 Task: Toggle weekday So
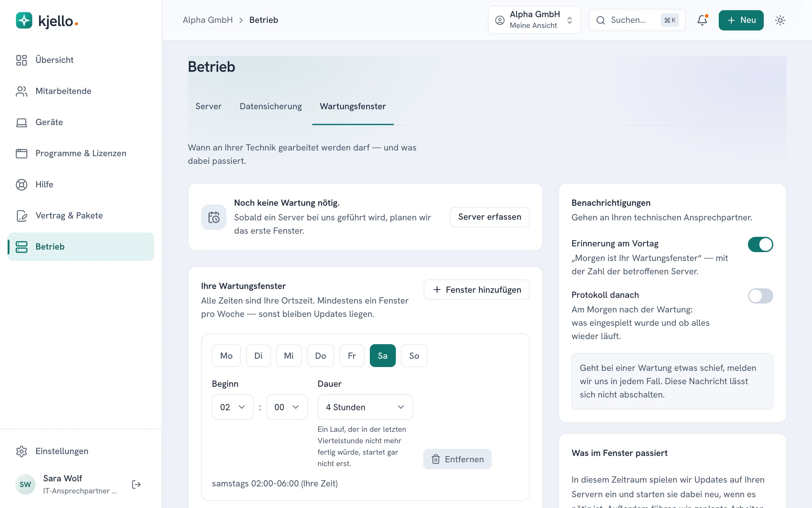[x=414, y=356]
